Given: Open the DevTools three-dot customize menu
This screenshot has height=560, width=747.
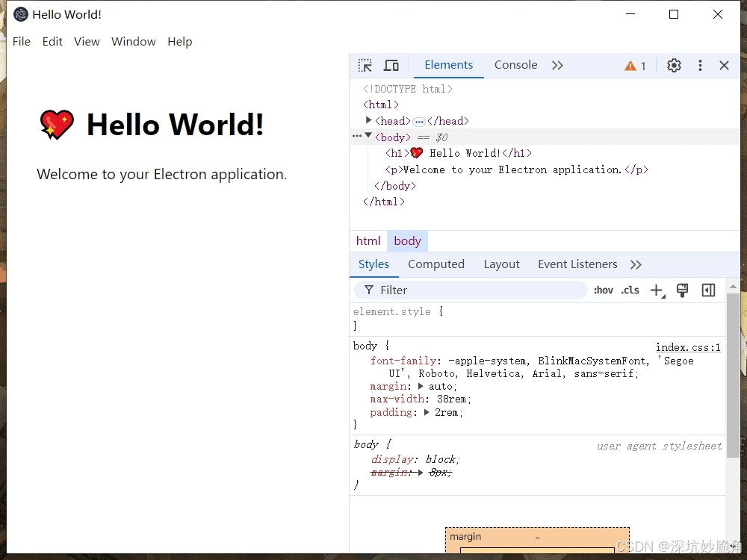Looking at the screenshot, I should (x=700, y=66).
